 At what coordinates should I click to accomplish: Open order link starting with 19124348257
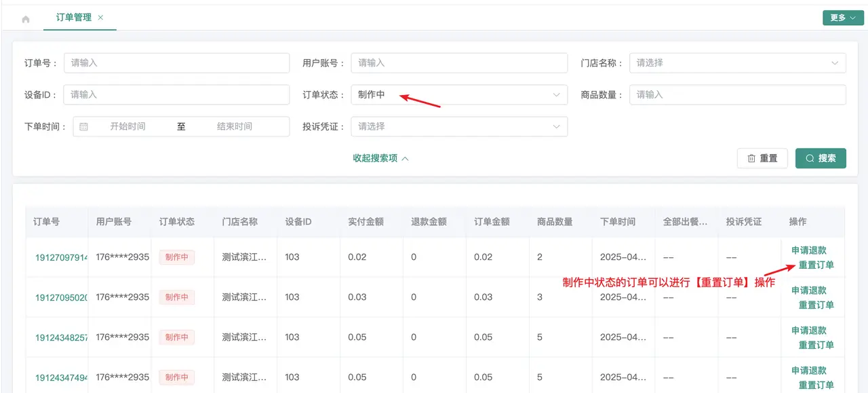(62, 337)
